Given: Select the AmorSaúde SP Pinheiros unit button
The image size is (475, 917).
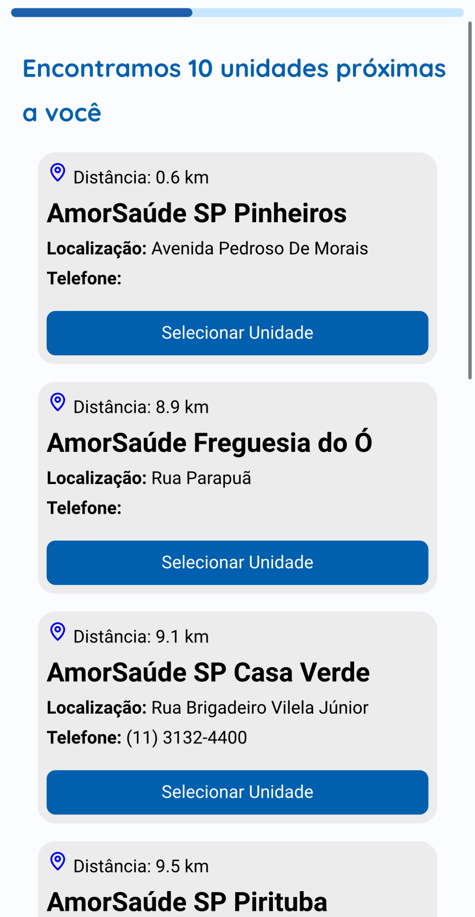Looking at the screenshot, I should point(238,333).
